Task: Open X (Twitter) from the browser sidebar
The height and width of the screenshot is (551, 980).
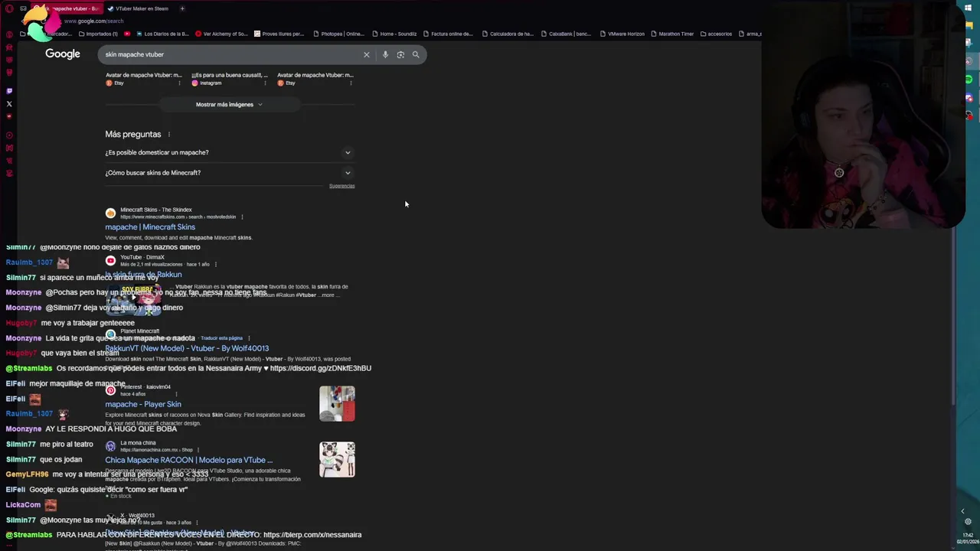Action: pos(9,104)
